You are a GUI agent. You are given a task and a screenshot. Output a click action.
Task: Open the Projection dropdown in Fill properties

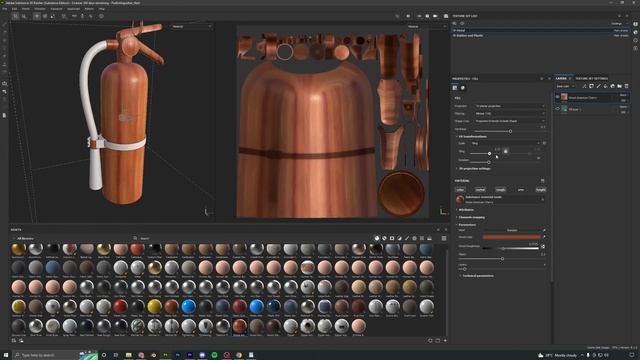point(509,106)
